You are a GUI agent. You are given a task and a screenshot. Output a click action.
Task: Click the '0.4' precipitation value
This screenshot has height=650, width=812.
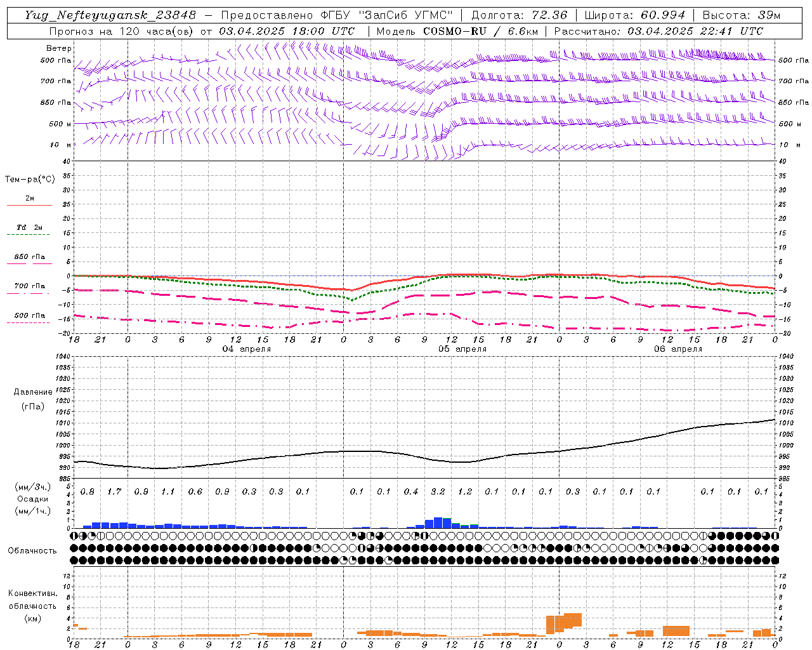pyautogui.click(x=411, y=491)
